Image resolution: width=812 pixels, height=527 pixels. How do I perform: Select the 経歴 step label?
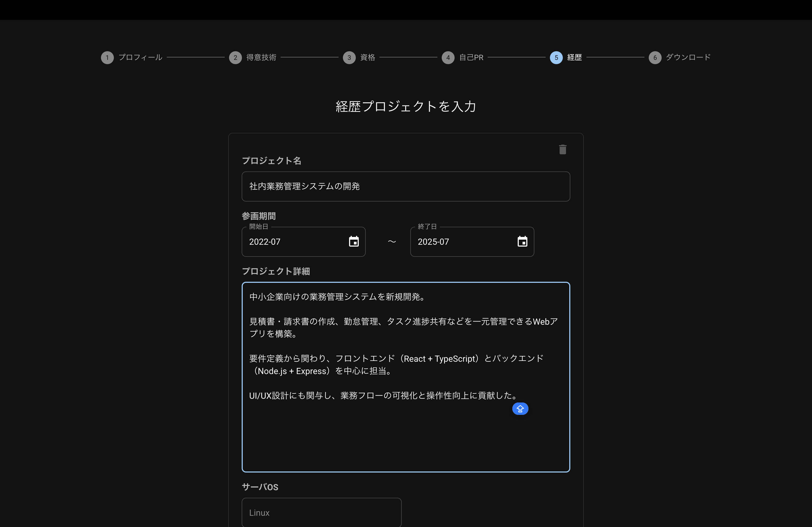574,57
